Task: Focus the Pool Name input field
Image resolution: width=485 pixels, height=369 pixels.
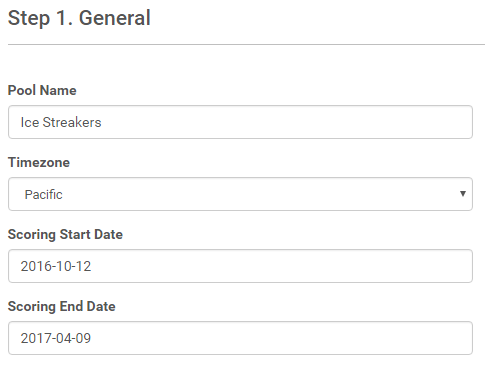Action: point(240,122)
